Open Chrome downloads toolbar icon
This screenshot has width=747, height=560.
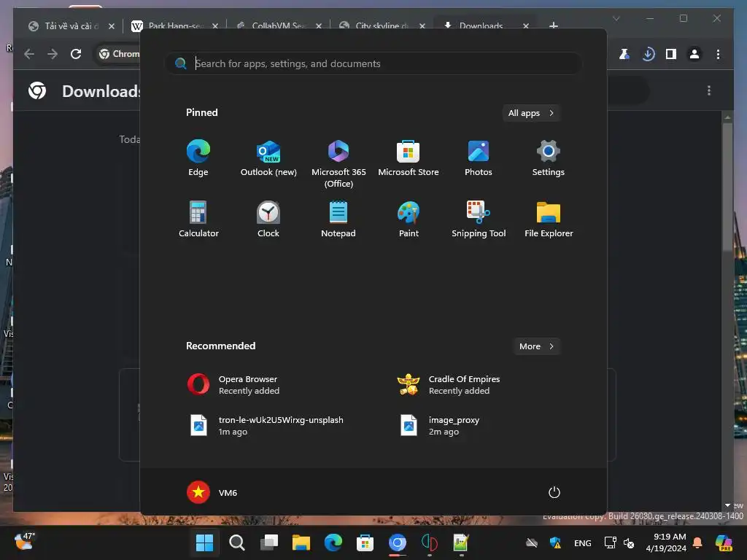tap(648, 54)
